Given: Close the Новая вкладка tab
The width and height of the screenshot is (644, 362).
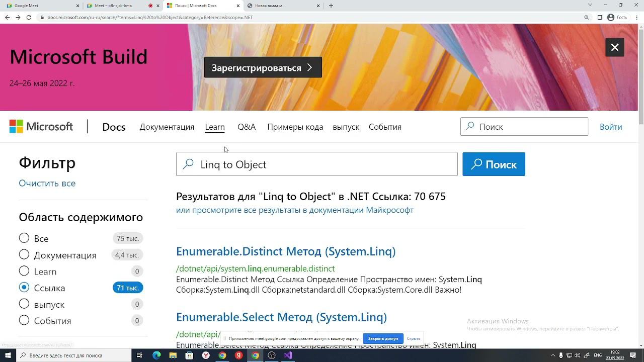Looking at the screenshot, I should [318, 6].
